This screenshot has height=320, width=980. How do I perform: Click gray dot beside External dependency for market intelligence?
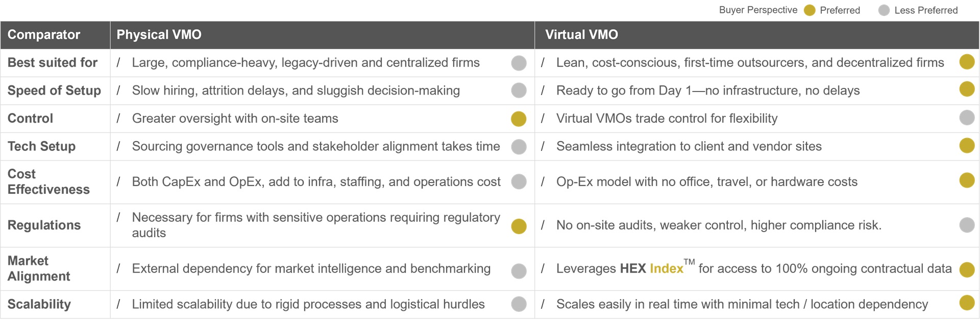click(x=519, y=271)
